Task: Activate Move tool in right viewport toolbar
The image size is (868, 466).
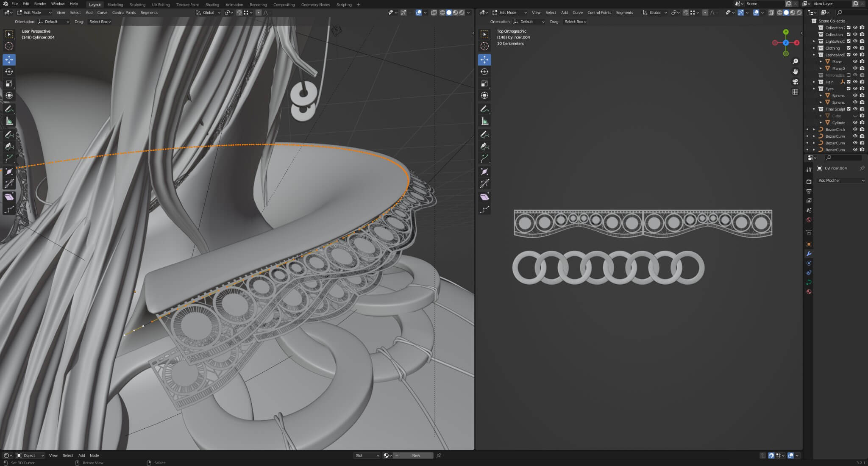Action: pos(484,60)
